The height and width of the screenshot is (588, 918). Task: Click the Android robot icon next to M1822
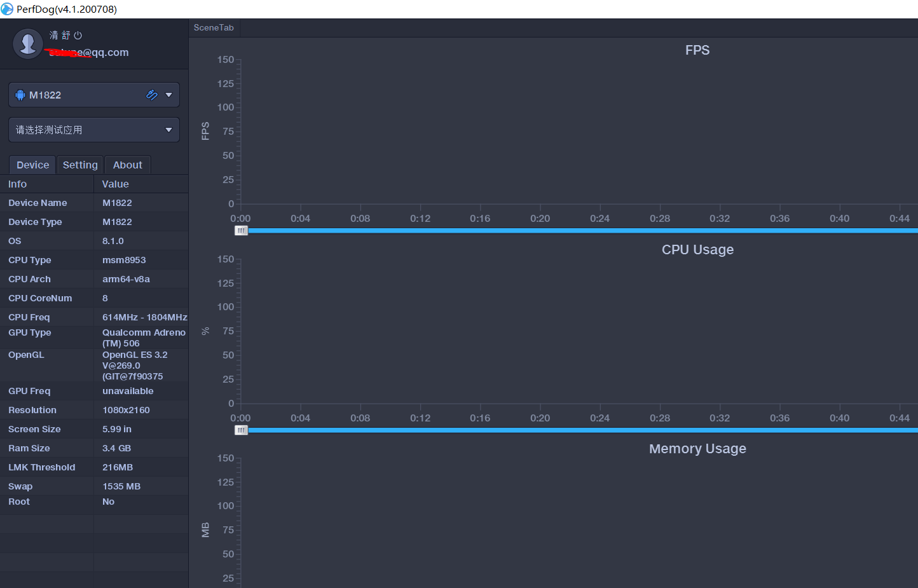click(x=20, y=95)
